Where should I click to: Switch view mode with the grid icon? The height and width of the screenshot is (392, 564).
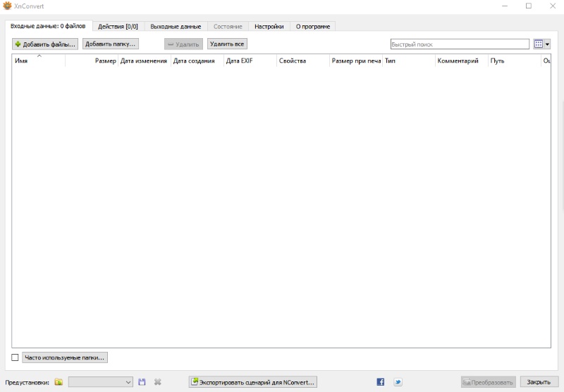(x=539, y=44)
